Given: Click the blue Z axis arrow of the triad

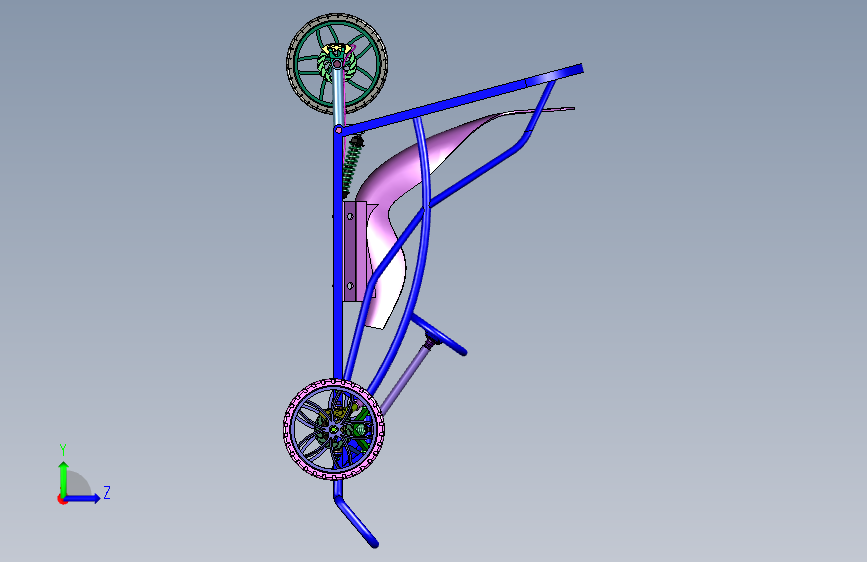Looking at the screenshot, I should (83, 498).
